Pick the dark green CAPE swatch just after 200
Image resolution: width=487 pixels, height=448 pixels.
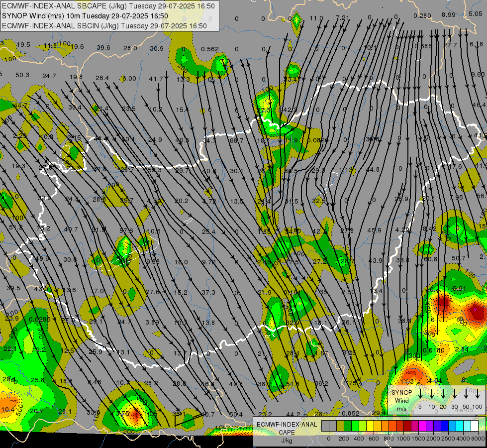click(348, 426)
